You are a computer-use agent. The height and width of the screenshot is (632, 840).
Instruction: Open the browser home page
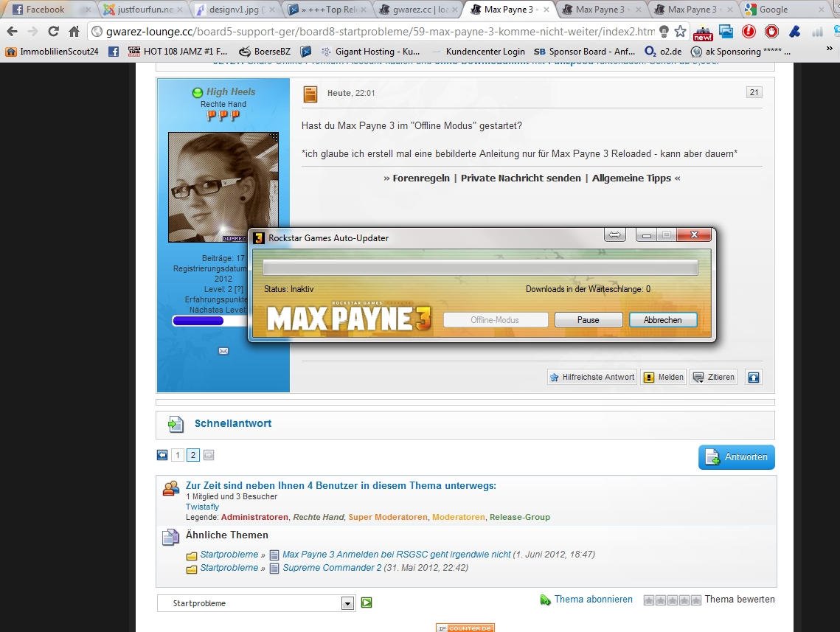[74, 32]
